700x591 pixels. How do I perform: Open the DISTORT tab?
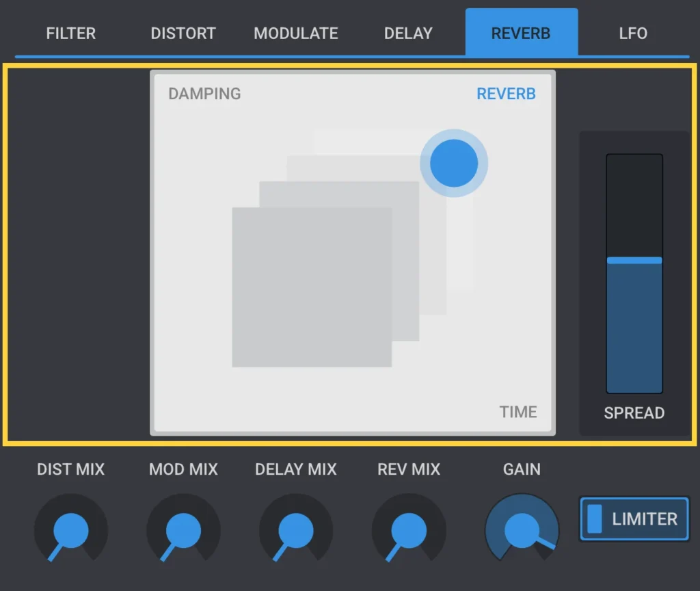tap(183, 33)
